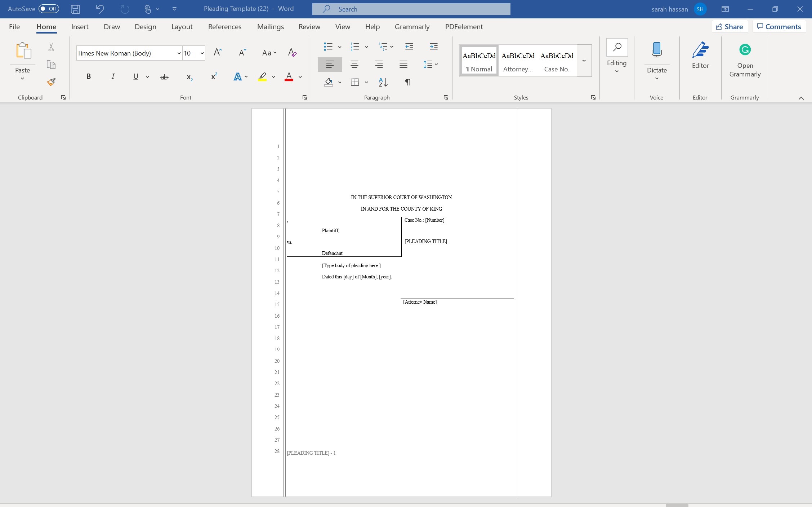Switch to the Layout tab
This screenshot has height=507, width=812.
click(x=182, y=27)
